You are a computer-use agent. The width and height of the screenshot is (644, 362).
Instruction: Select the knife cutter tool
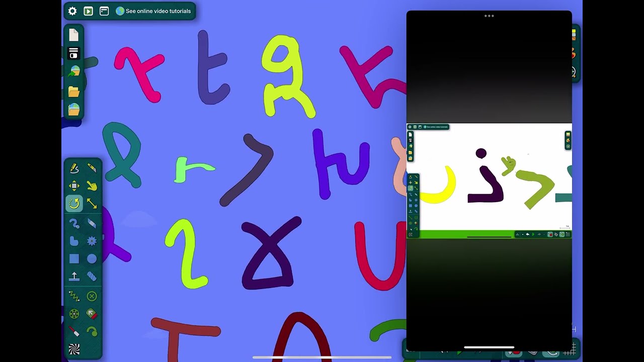[92, 168]
